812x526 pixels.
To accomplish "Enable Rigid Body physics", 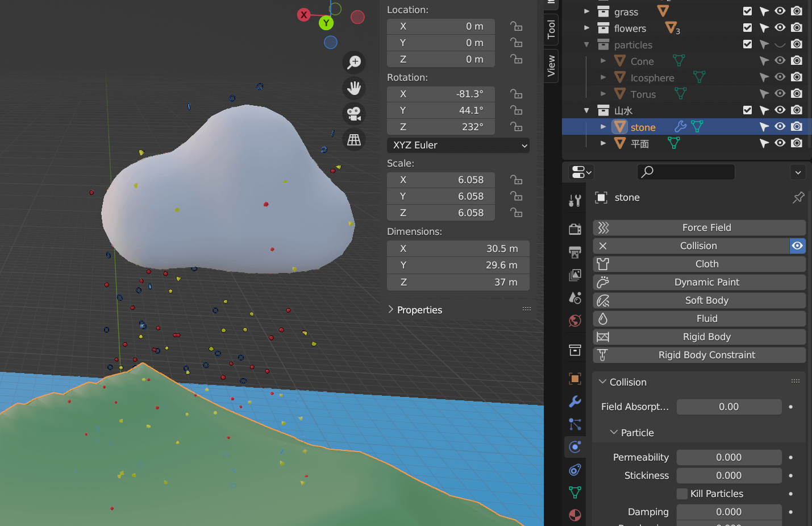I will [x=699, y=337].
